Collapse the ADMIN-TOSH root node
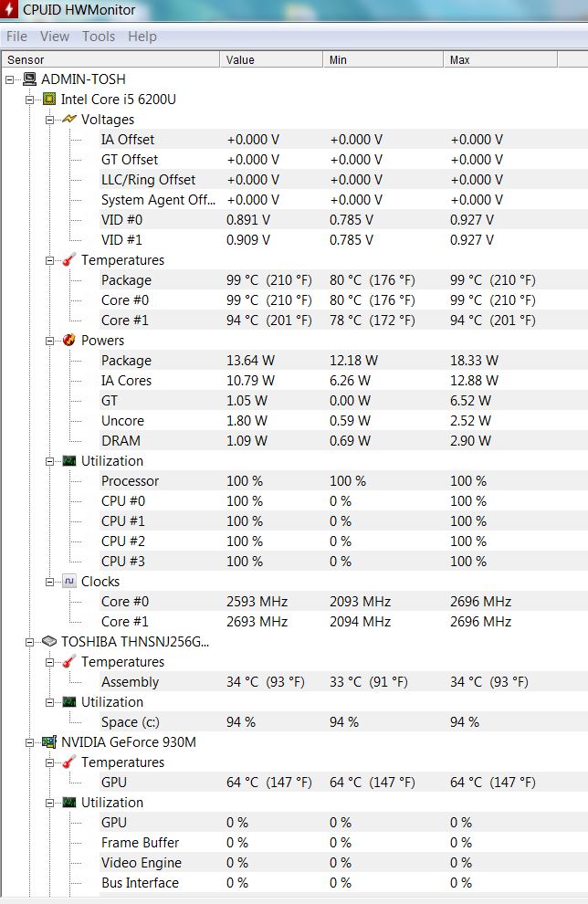The width and height of the screenshot is (588, 904). pos(10,79)
